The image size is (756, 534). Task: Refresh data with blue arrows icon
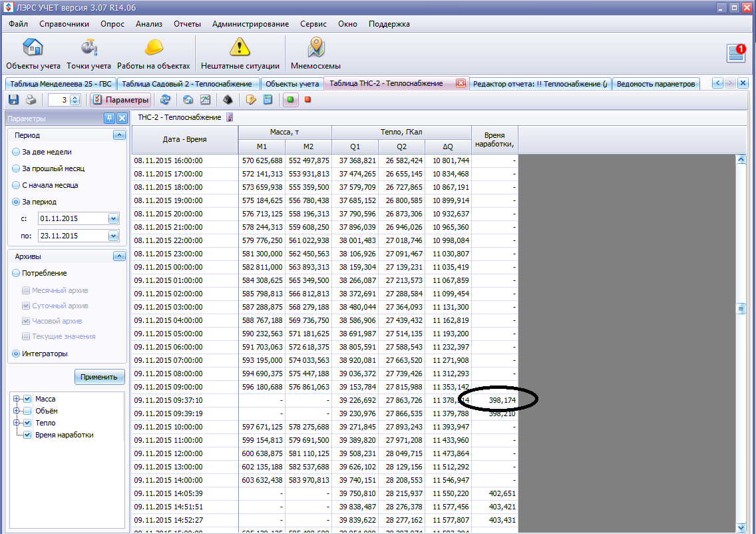165,100
